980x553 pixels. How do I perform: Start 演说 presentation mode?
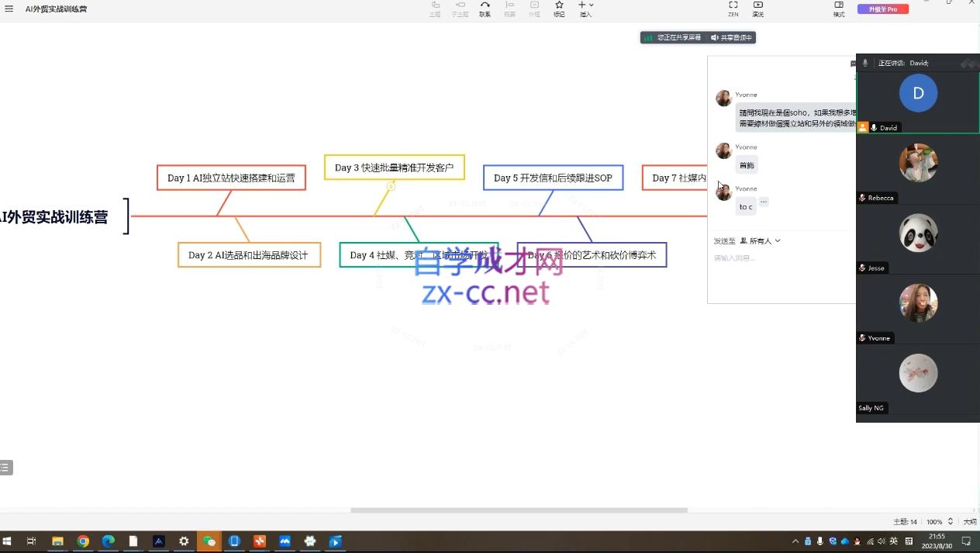[x=758, y=9]
